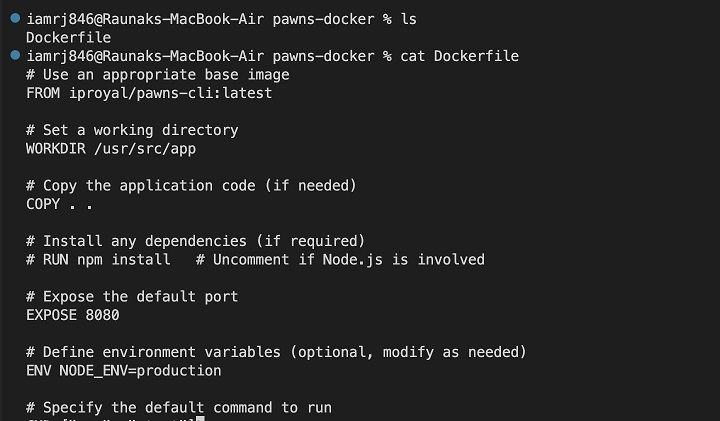
Task: Click the Dockerfile filename in ls output
Action: 68,37
